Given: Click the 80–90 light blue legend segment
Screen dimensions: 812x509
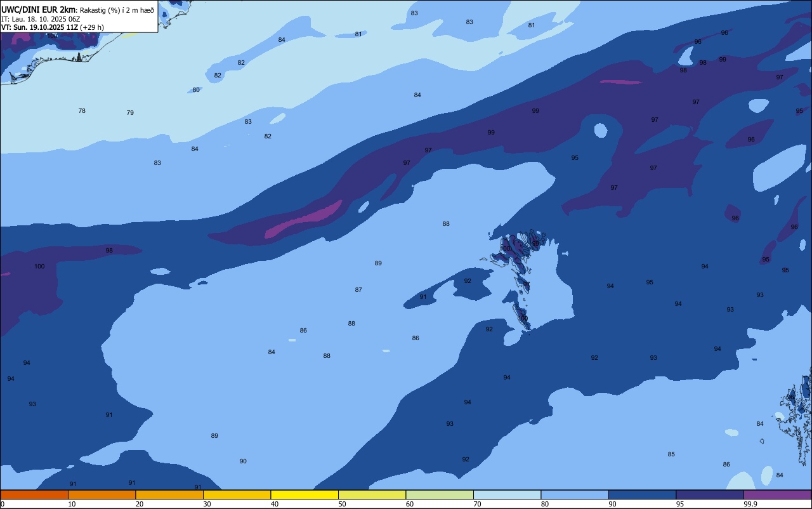Looking at the screenshot, I should tap(575, 494).
